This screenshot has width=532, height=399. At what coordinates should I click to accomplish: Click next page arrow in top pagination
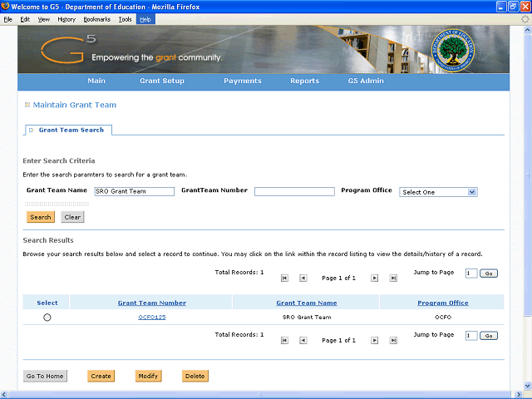point(374,278)
